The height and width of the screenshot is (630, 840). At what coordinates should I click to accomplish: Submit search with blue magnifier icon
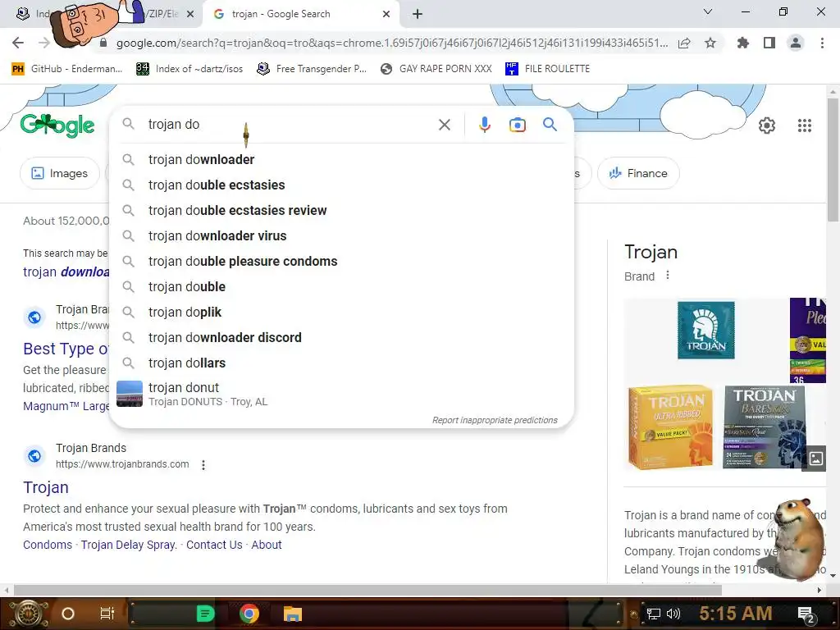point(550,125)
